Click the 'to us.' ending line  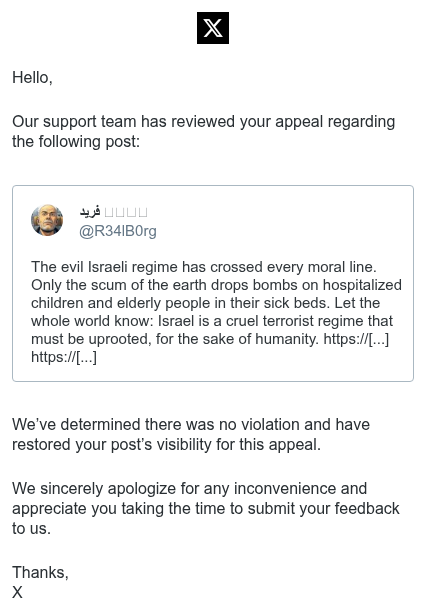pos(31,529)
